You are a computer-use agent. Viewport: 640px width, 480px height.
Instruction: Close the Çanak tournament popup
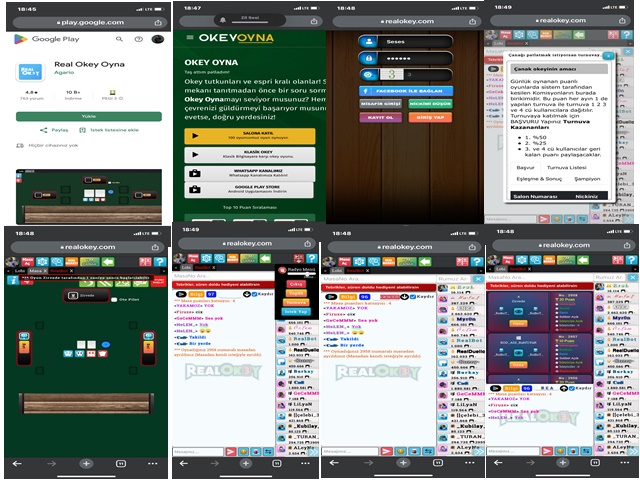608,56
